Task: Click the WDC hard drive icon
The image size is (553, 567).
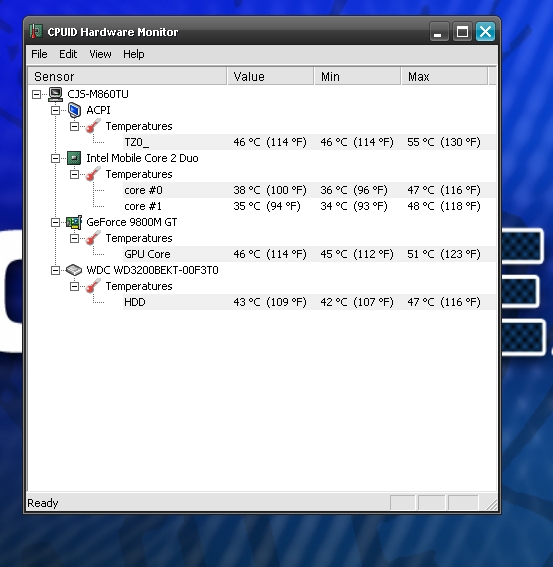Action: 74,270
